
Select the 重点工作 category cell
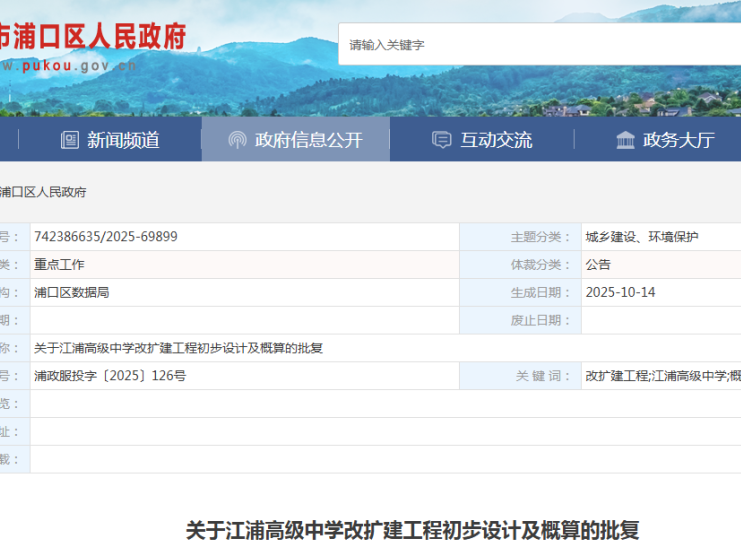click(x=59, y=265)
